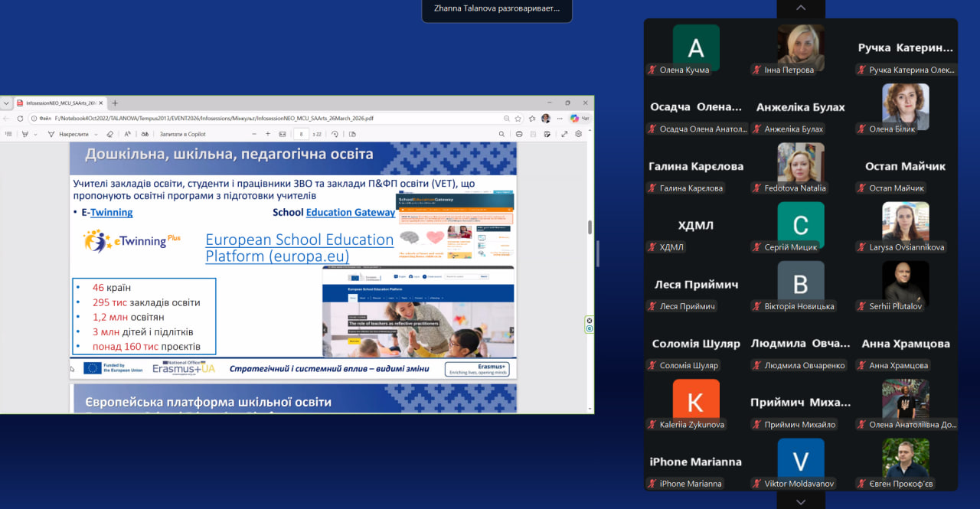Toggle the Read aloud button
Image resolution: width=980 pixels, height=509 pixels.
(x=129, y=134)
